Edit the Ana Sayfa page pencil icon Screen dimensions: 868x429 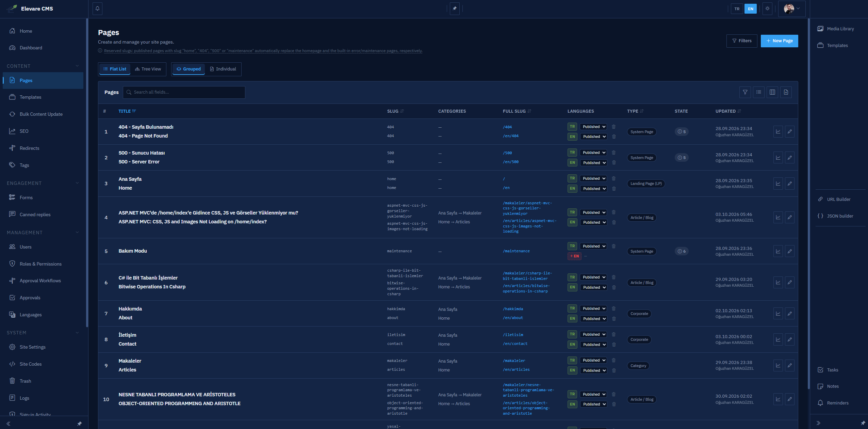[x=790, y=184]
